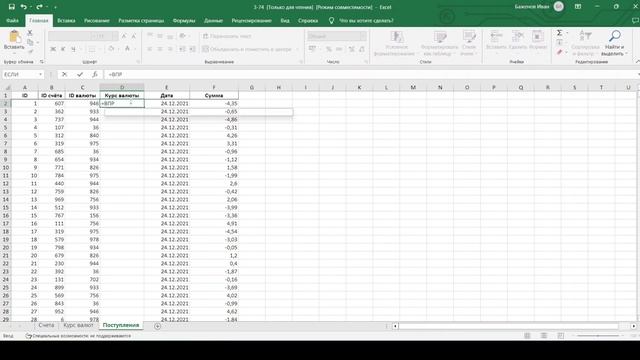Click the Clear eraser icon

[x=560, y=52]
